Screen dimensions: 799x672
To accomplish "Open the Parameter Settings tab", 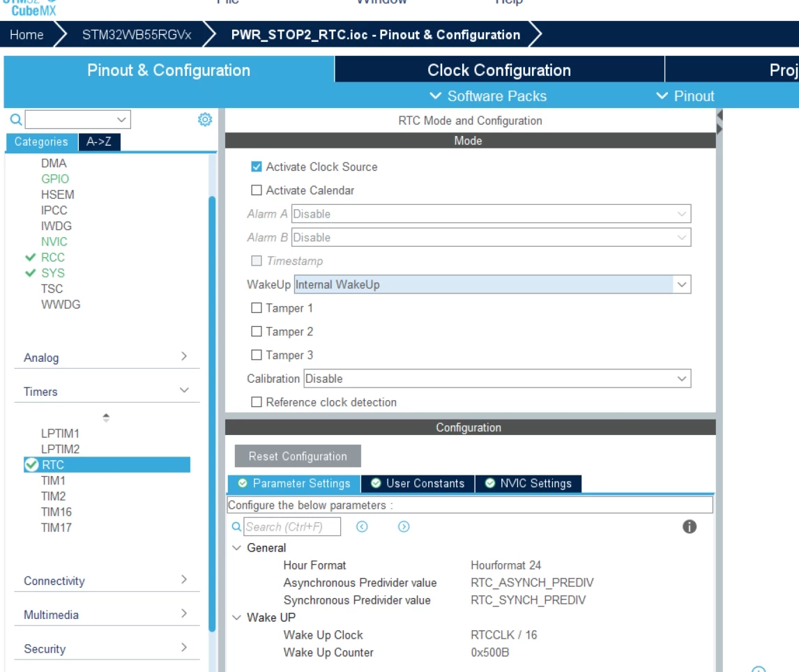I will 294,484.
